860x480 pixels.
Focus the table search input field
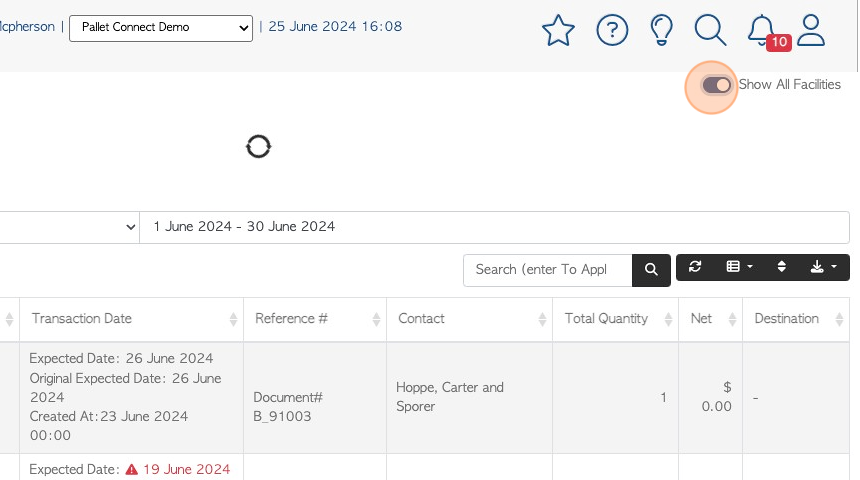click(547, 270)
